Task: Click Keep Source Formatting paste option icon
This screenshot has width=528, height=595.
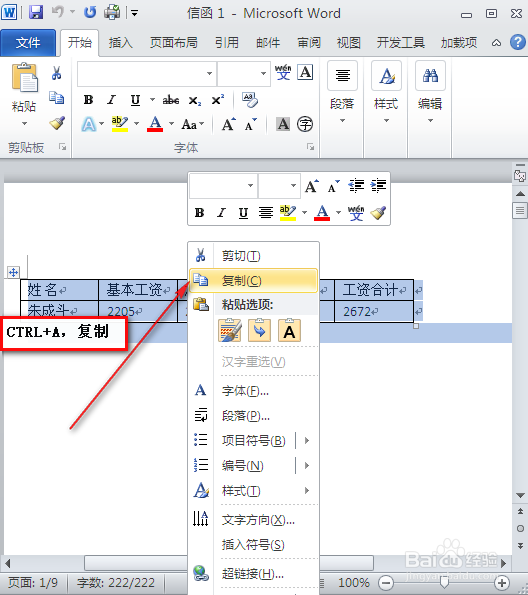Action: pos(230,331)
